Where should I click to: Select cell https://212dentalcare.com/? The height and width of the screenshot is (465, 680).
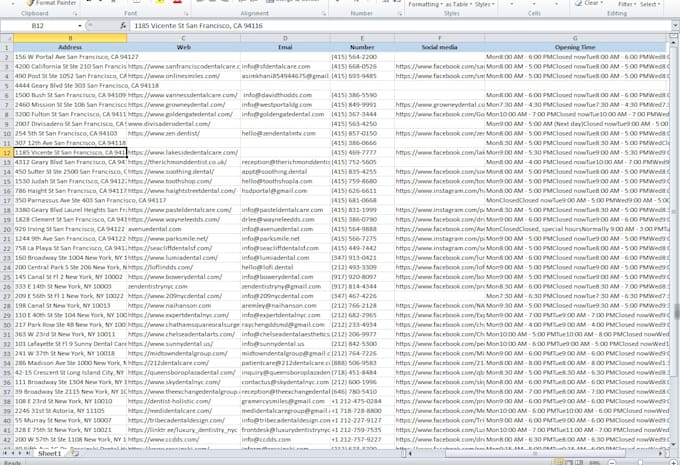(183, 363)
